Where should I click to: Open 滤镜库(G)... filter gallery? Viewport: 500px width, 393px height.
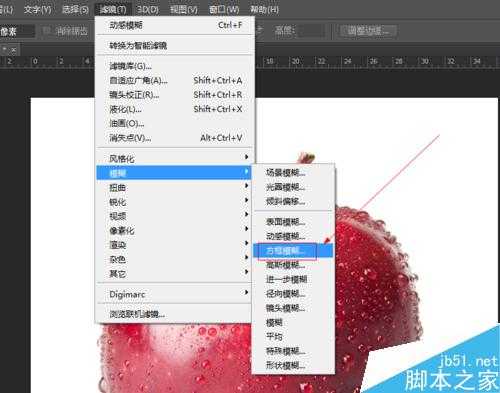tap(175, 66)
